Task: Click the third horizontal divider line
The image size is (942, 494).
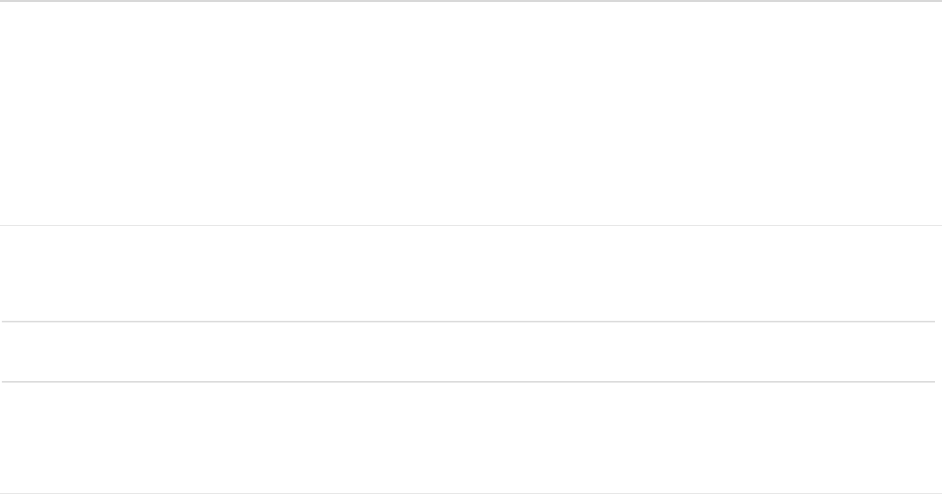Action: click(x=470, y=381)
